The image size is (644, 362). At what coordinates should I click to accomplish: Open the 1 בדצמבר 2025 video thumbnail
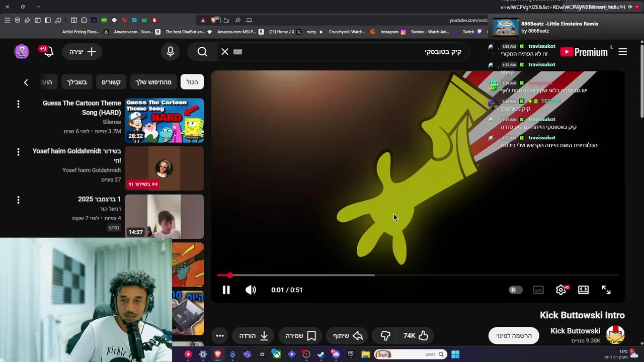tap(165, 217)
